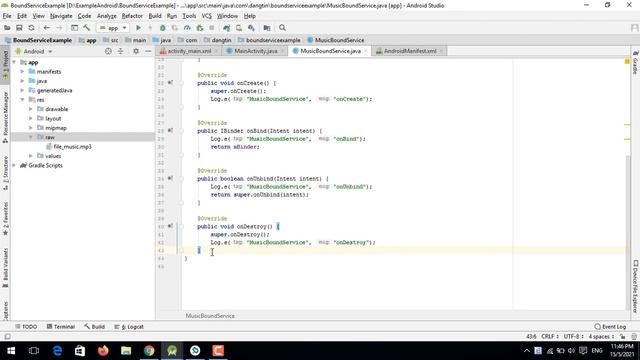Open the Build menu
Viewport: 640px width, 360px height.
(155, 16)
